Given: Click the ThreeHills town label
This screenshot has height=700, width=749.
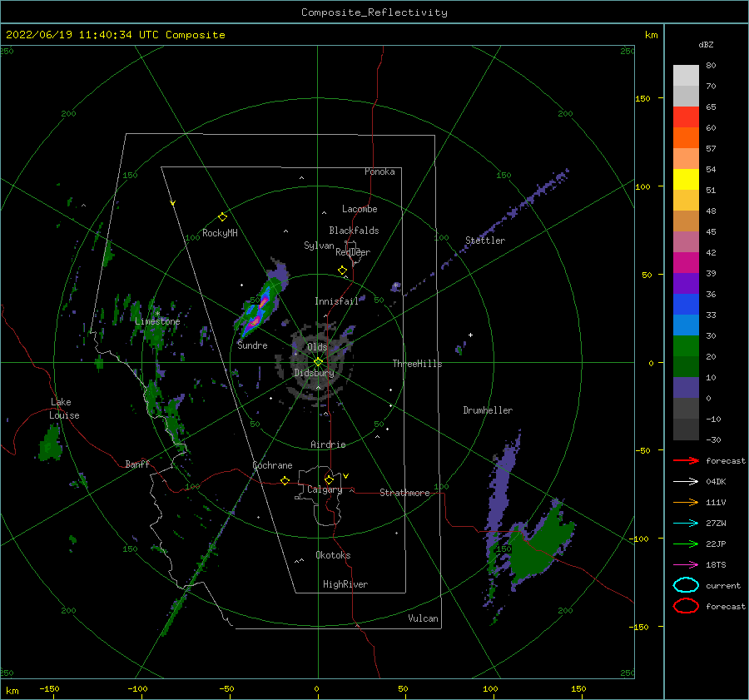Looking at the screenshot, I should (x=418, y=364).
